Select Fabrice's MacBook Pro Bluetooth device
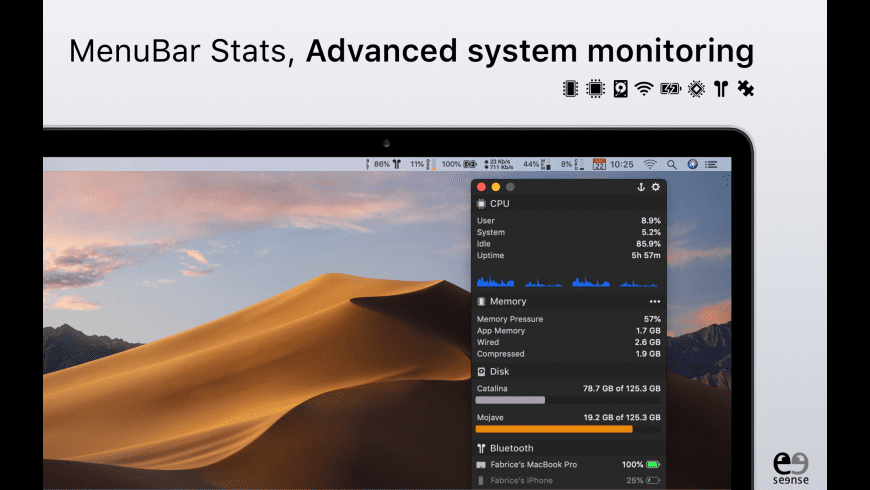 click(569, 464)
